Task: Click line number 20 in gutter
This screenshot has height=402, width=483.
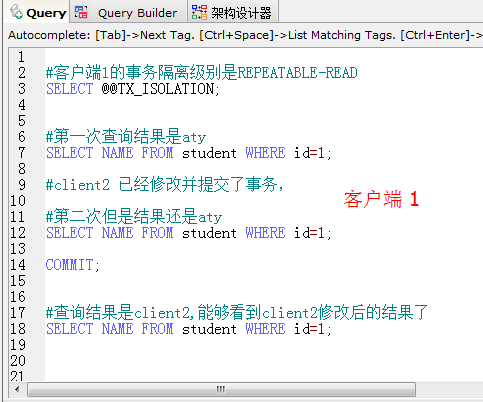Action: click(x=18, y=361)
